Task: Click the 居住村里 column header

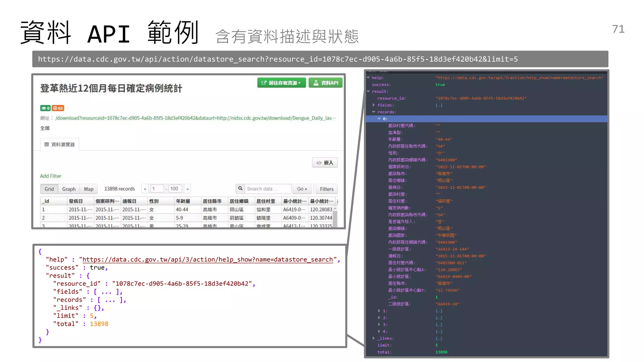Action: click(x=268, y=201)
